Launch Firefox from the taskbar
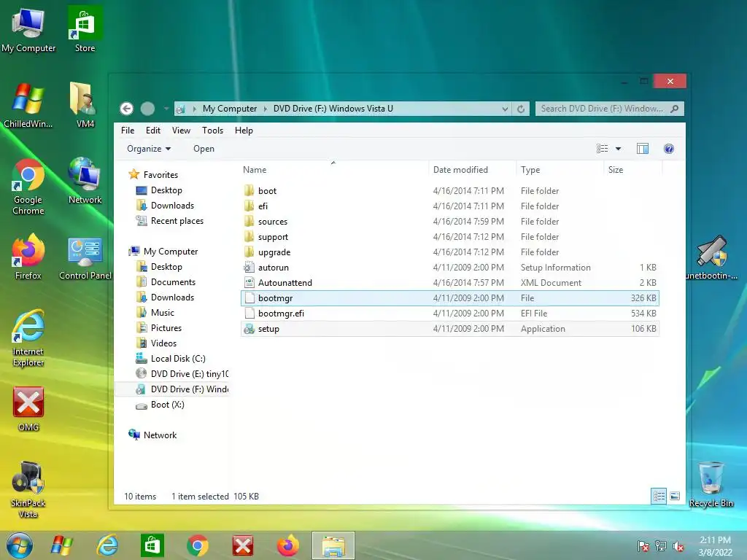Image resolution: width=747 pixels, height=560 pixels. 288,545
